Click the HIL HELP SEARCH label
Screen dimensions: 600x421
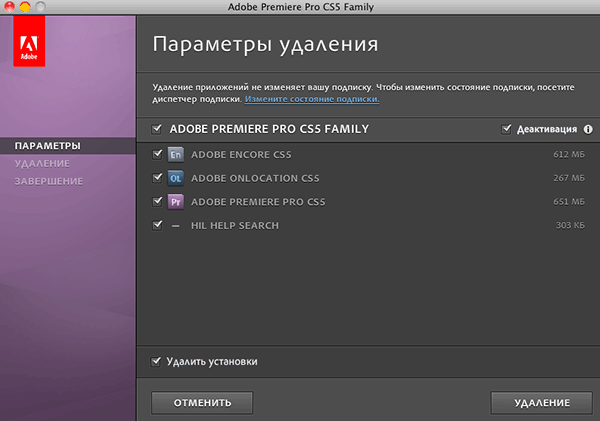pos(235,225)
